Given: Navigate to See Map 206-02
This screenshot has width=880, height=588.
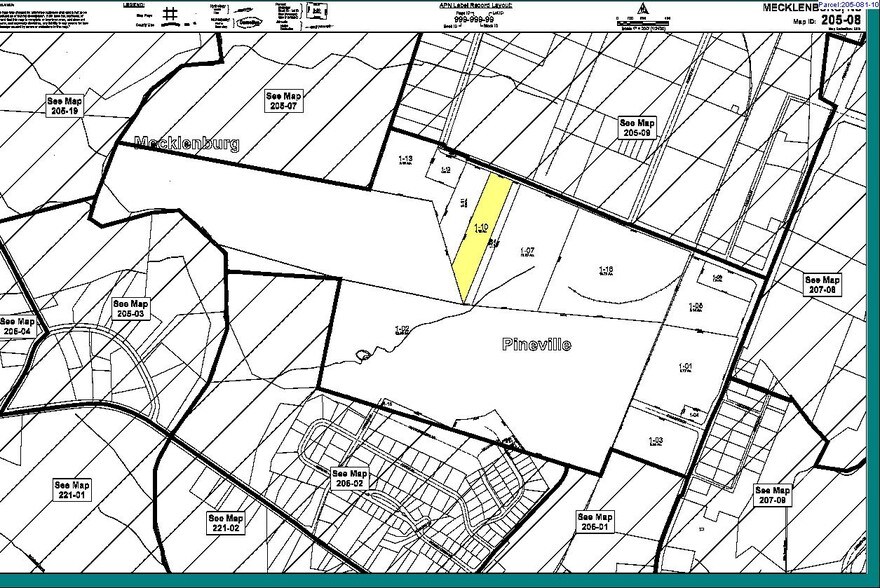Looking at the screenshot, I should 352,479.
